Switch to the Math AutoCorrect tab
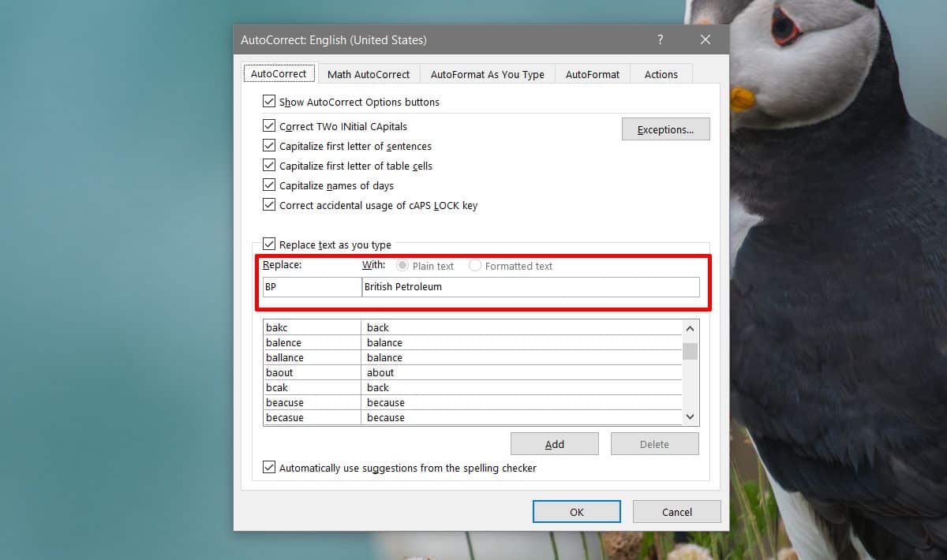The width and height of the screenshot is (947, 560). (368, 73)
